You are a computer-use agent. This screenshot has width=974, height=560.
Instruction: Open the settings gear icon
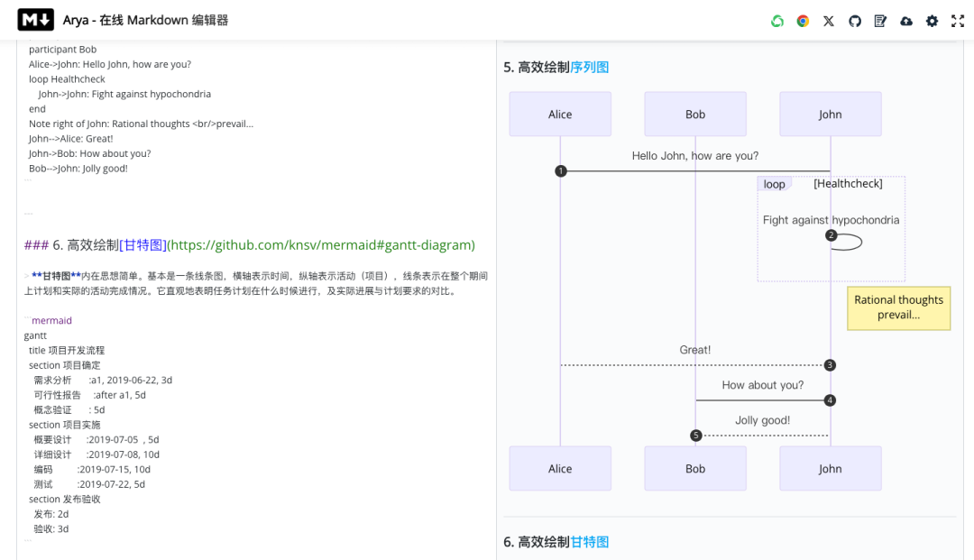tap(932, 21)
